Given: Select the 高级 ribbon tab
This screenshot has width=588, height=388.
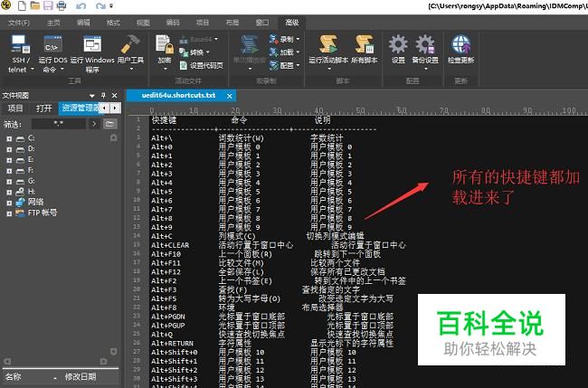Looking at the screenshot, I should tap(292, 23).
